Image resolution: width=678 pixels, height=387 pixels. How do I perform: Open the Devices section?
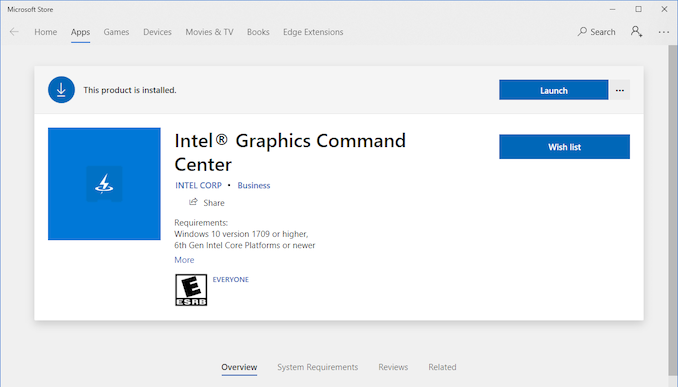(x=157, y=32)
